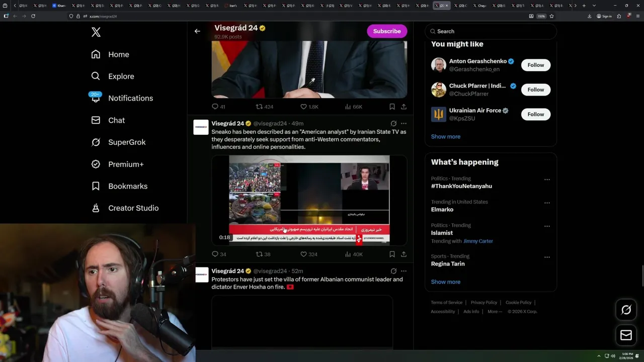Open the floating Grok button
The image size is (644, 362).
(626, 310)
